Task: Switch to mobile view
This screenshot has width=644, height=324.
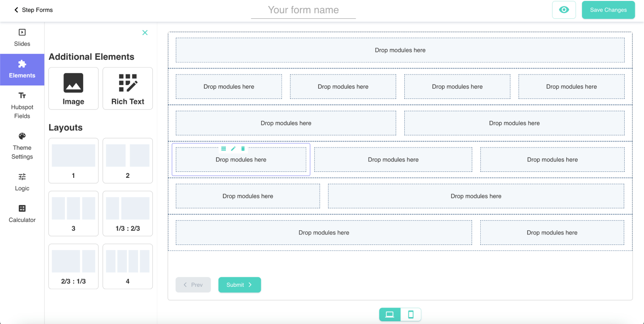Action: pyautogui.click(x=411, y=314)
